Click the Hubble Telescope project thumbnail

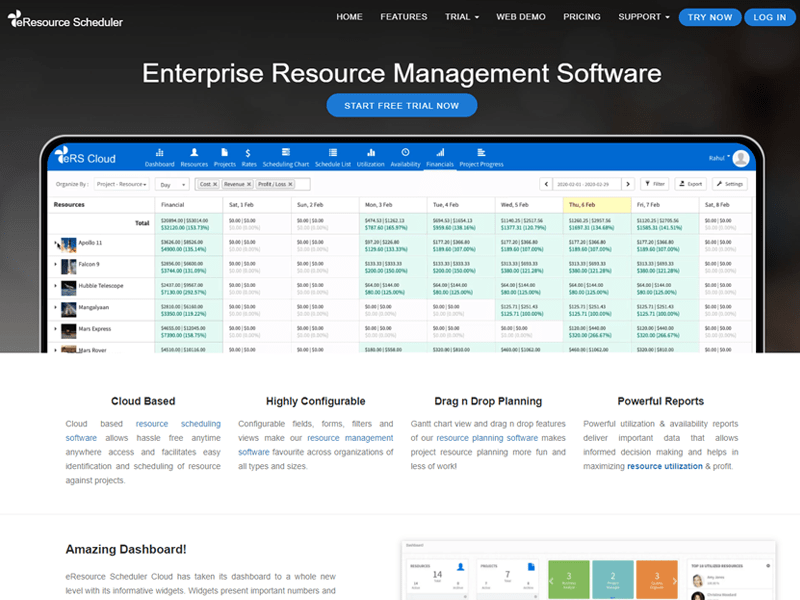[68, 288]
